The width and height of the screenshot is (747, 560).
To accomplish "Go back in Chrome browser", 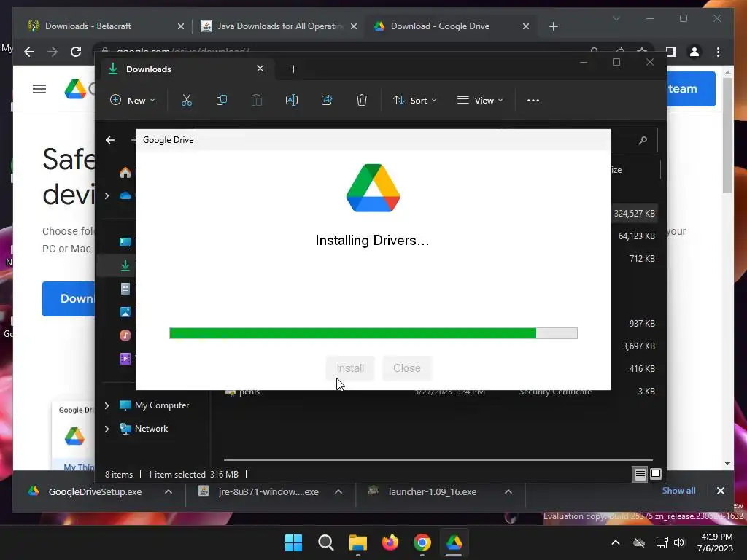I will [29, 52].
